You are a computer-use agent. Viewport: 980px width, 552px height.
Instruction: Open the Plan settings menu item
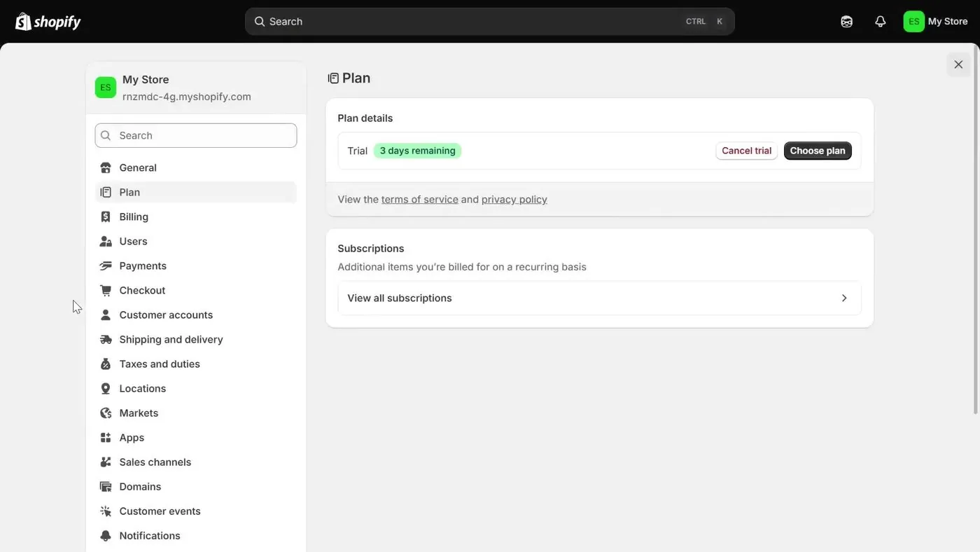pyautogui.click(x=196, y=193)
